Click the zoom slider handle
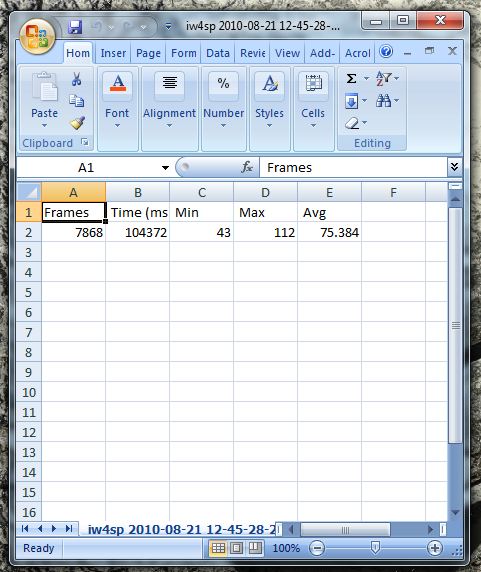Screen dimensions: 481x572 pos(375,547)
